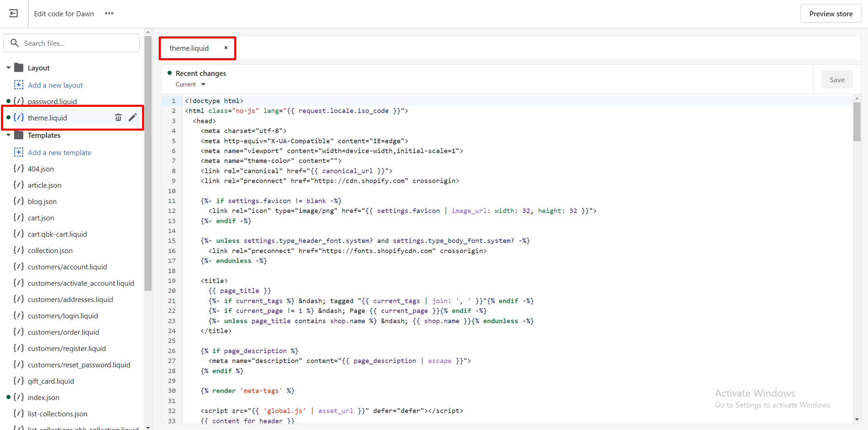The height and width of the screenshot is (430, 868).
Task: Click the file icon beside index.json
Action: pos(19,397)
